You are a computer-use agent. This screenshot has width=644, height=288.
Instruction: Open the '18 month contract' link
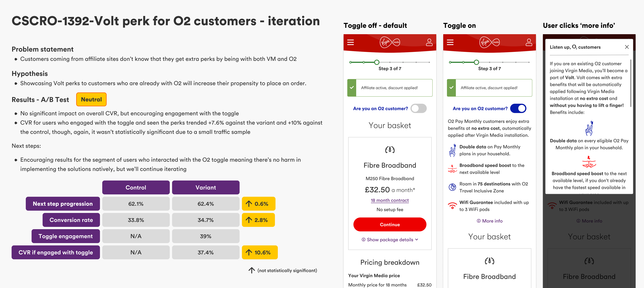[390, 200]
